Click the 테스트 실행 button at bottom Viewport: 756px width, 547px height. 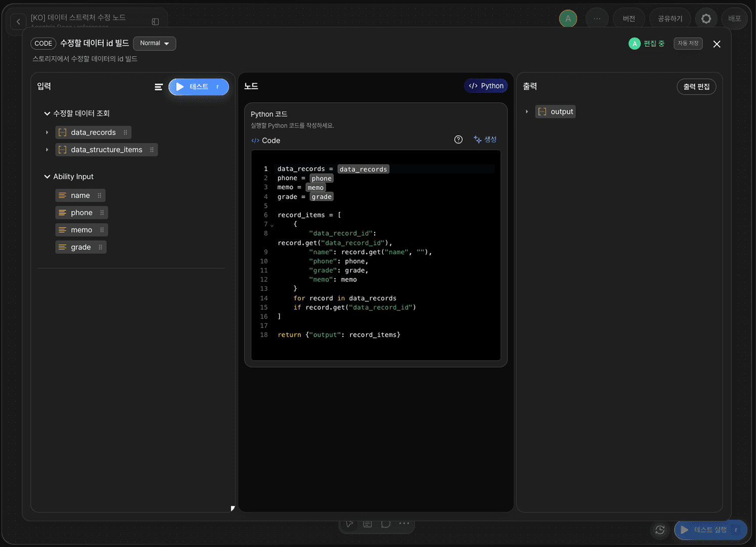click(x=710, y=530)
